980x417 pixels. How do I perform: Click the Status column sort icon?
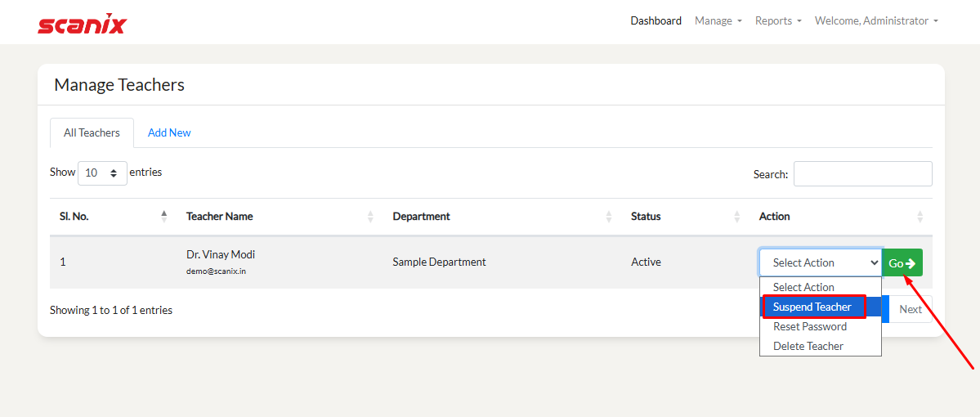737,217
